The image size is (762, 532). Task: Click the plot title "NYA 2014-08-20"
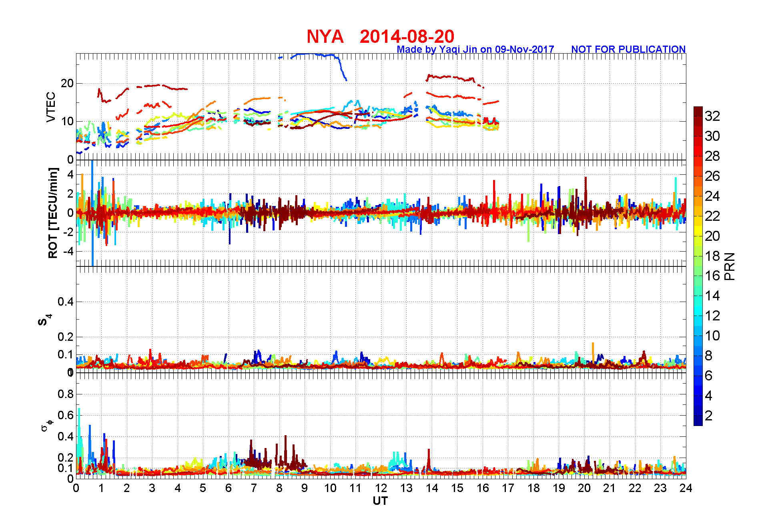tap(380, 37)
